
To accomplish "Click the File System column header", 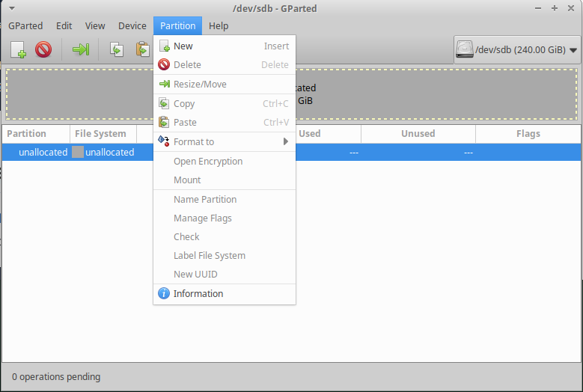I will [x=103, y=134].
